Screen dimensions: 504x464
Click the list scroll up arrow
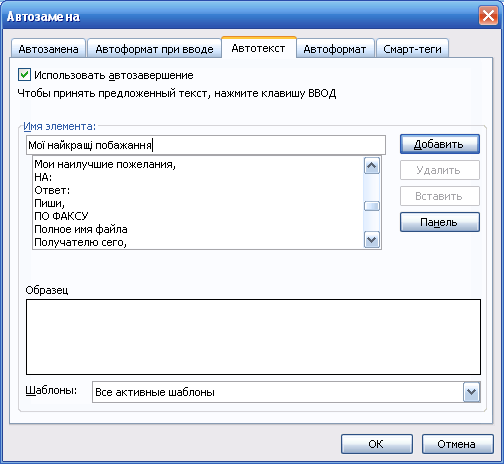tap(372, 166)
